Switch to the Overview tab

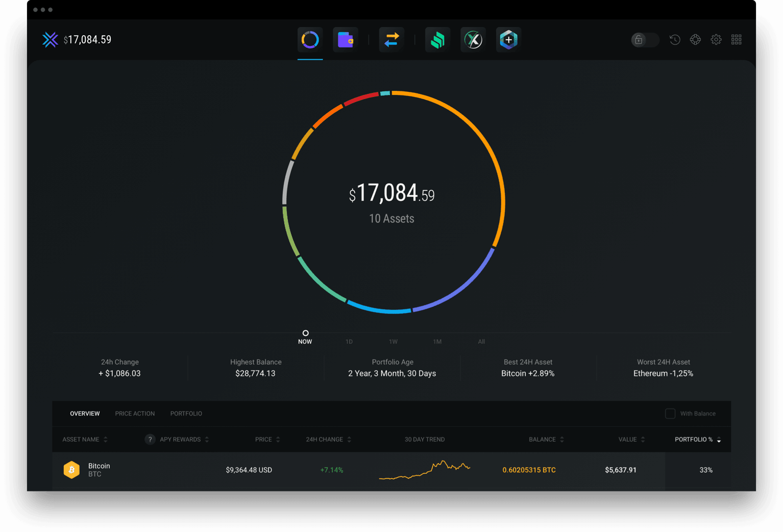85,414
